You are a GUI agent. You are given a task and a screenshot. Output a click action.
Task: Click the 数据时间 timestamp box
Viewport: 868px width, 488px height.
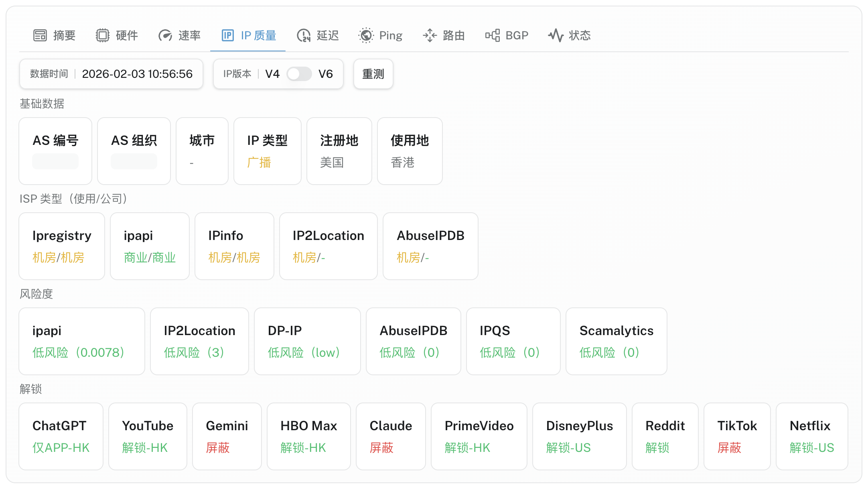[111, 74]
